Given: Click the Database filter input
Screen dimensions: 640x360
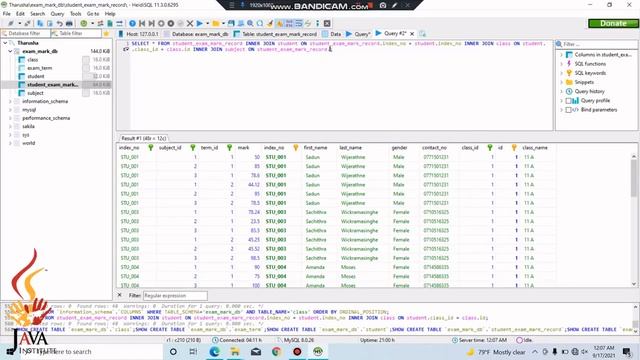Looking at the screenshot, I should click(x=25, y=33).
